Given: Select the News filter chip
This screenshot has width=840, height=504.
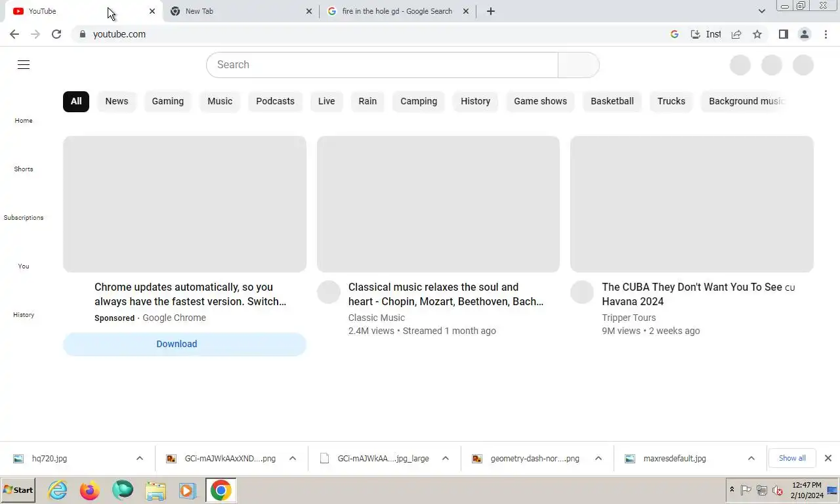Looking at the screenshot, I should (x=117, y=101).
